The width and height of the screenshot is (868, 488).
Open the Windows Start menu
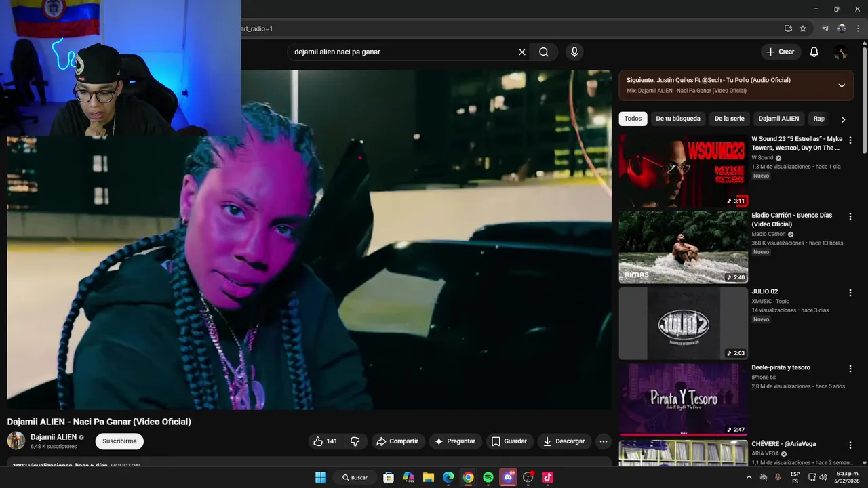(x=321, y=477)
